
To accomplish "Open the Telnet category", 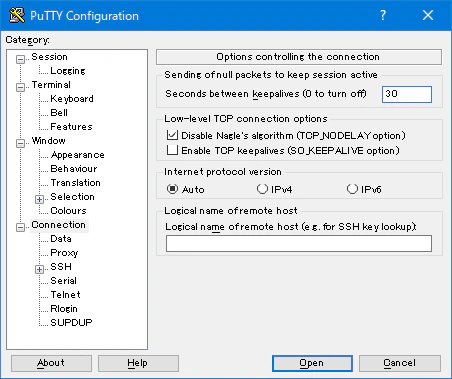I will (65, 295).
